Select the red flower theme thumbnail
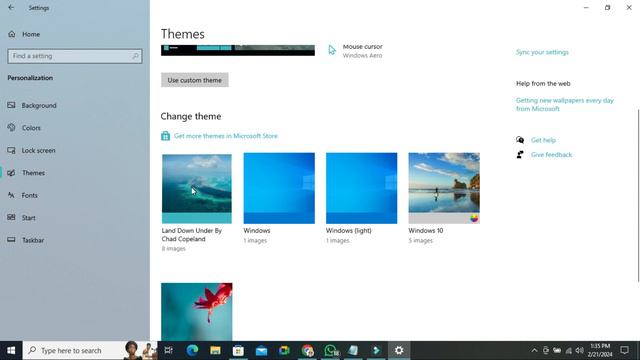 click(197, 311)
